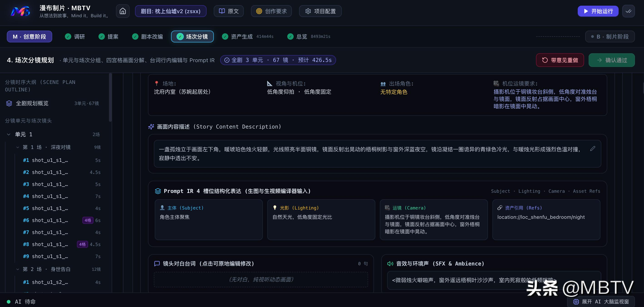Click the double-check icon beside 开始运行

coord(628,11)
